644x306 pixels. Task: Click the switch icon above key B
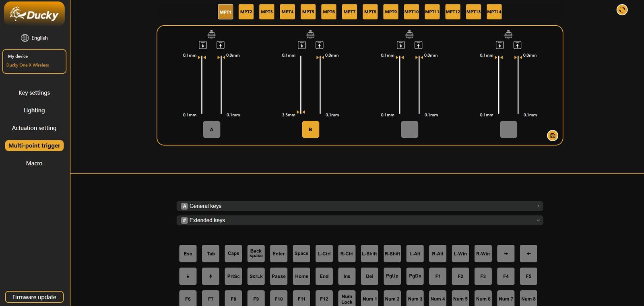(x=310, y=34)
